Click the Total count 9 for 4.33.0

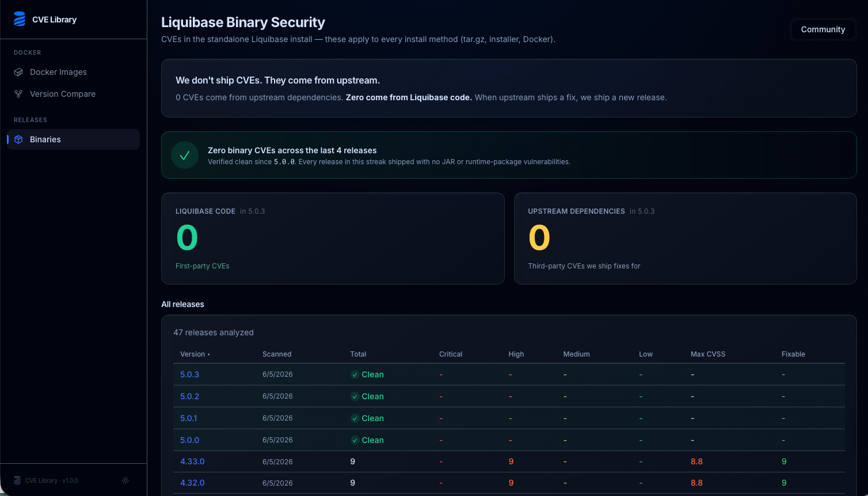(353, 461)
